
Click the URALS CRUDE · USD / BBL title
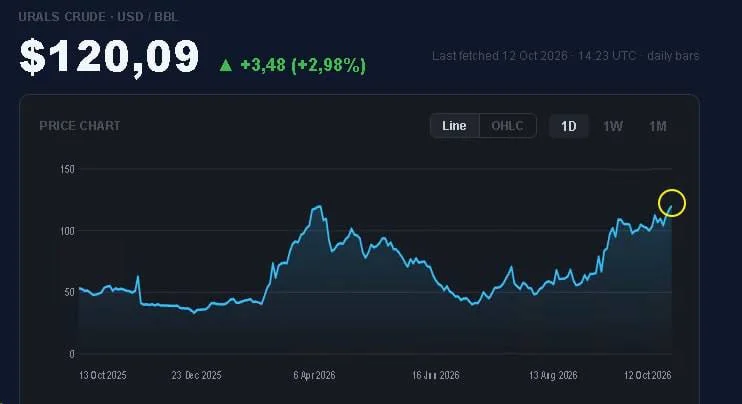coord(98,17)
